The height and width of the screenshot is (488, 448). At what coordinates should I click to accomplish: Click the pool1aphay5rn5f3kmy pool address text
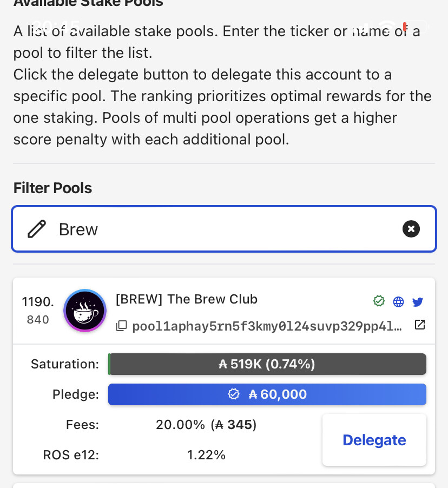[267, 326]
